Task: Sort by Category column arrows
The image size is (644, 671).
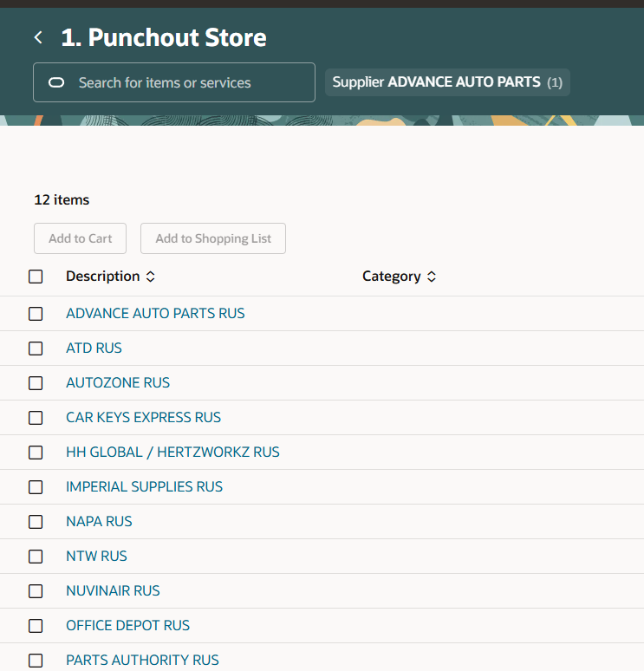Action: tap(432, 277)
